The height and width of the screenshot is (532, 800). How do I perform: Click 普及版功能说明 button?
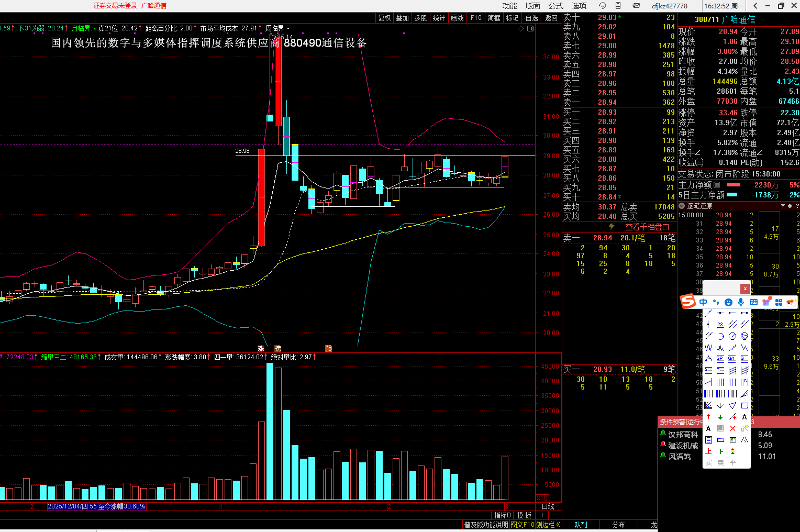[x=486, y=525]
